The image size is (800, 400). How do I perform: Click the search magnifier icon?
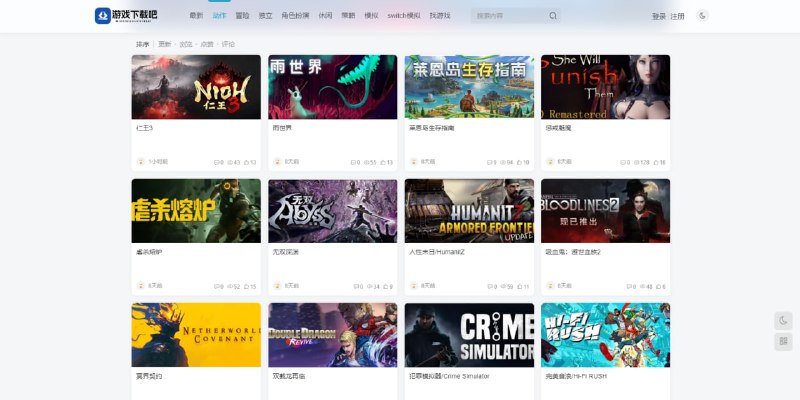point(553,16)
